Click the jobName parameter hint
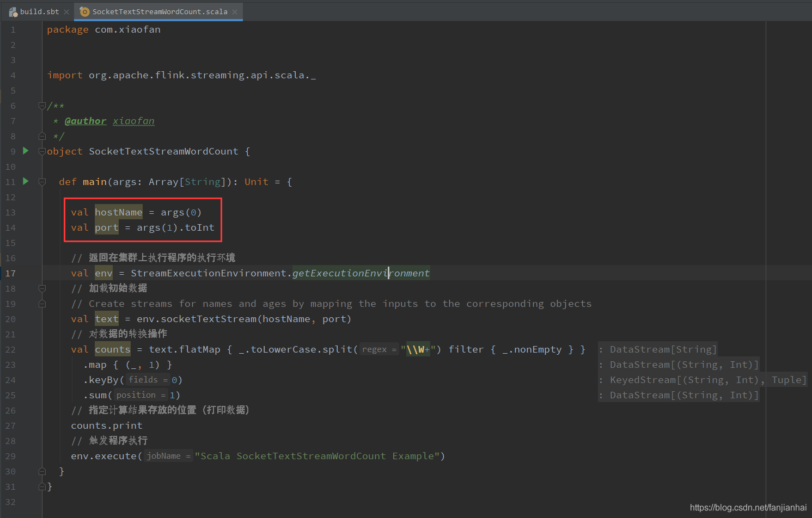This screenshot has height=518, width=812. pos(169,456)
